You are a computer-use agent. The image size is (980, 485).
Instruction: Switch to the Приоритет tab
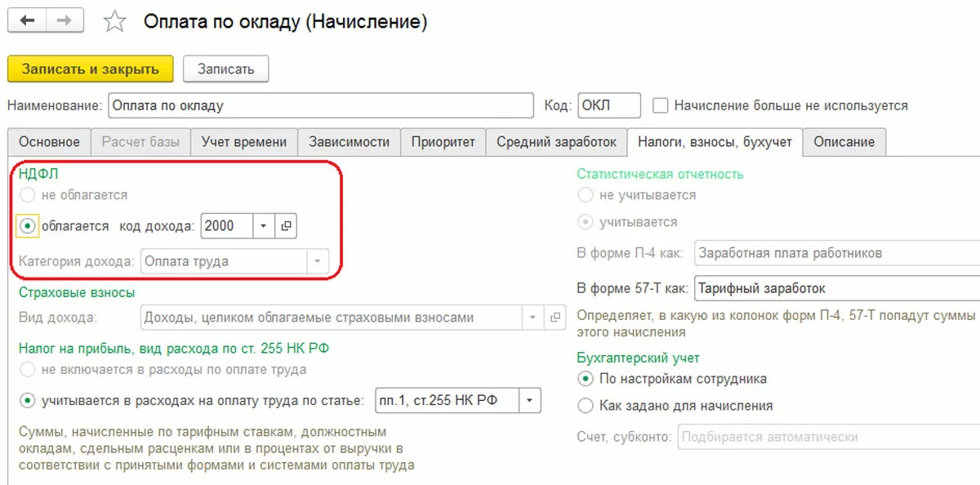[443, 141]
